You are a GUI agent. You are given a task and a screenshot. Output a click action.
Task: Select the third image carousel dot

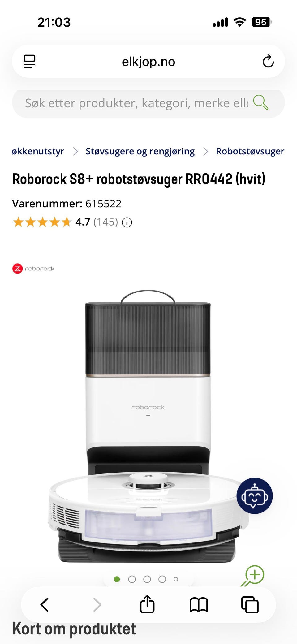click(147, 579)
